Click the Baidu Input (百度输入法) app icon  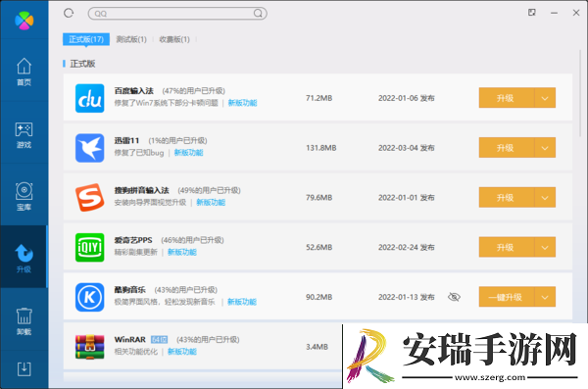(x=89, y=98)
